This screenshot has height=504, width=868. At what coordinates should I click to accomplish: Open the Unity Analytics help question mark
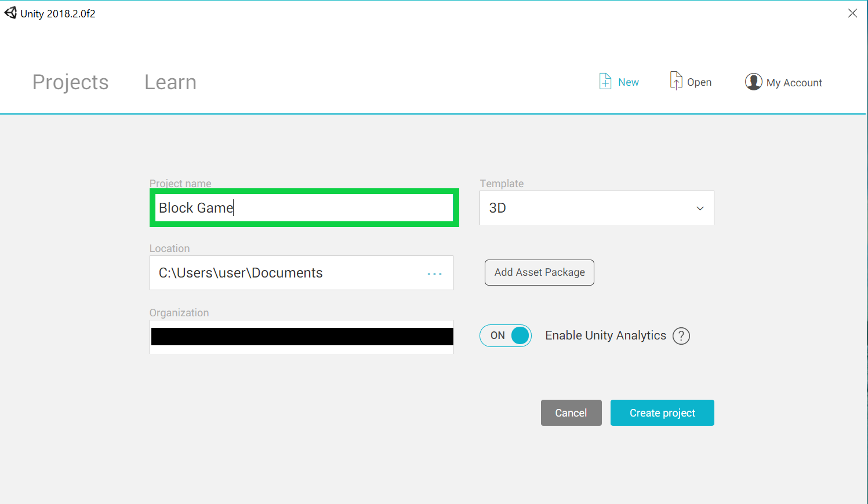coord(681,336)
